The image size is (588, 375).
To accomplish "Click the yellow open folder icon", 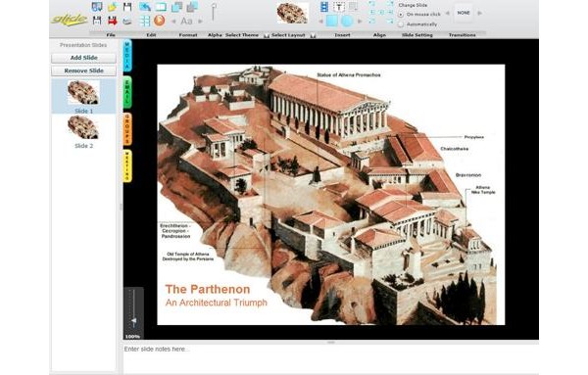I will [x=112, y=7].
